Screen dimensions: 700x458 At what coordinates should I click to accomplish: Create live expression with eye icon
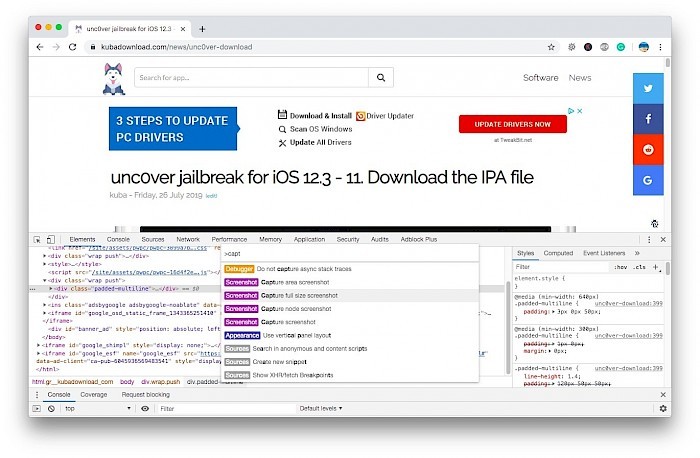[x=145, y=408]
